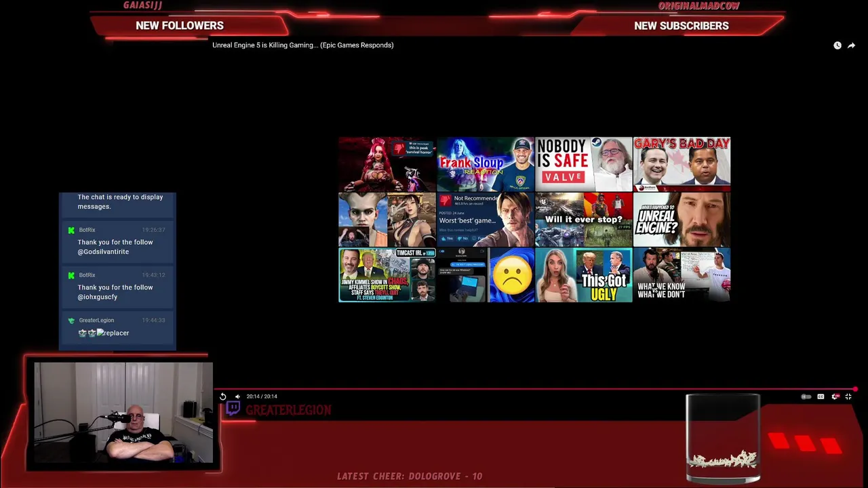Open the player settings gear

click(835, 396)
